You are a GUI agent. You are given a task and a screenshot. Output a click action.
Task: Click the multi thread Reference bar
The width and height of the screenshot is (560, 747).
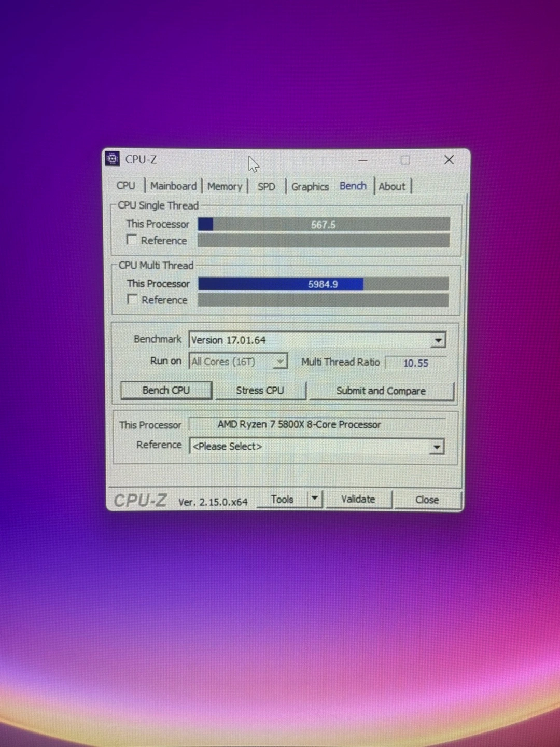tap(323, 300)
